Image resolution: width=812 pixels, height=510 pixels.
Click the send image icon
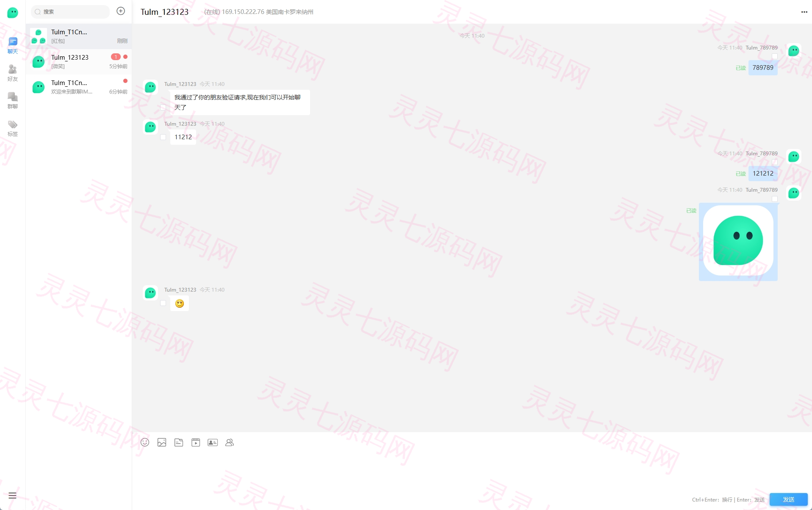pos(162,442)
